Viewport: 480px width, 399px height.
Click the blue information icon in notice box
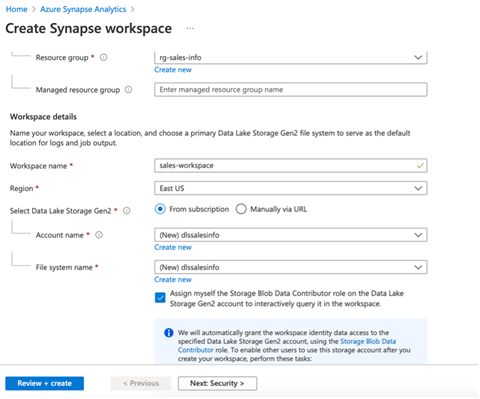pos(169,333)
